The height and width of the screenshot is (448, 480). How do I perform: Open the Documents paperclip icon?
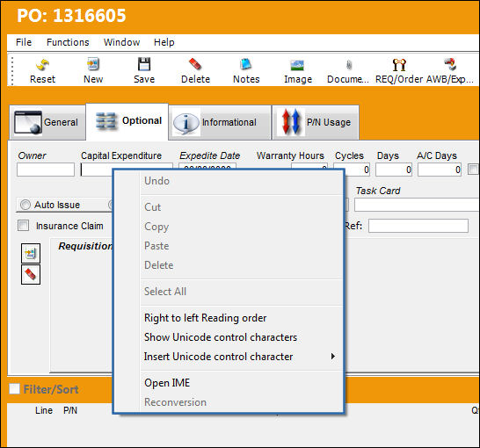coord(348,70)
